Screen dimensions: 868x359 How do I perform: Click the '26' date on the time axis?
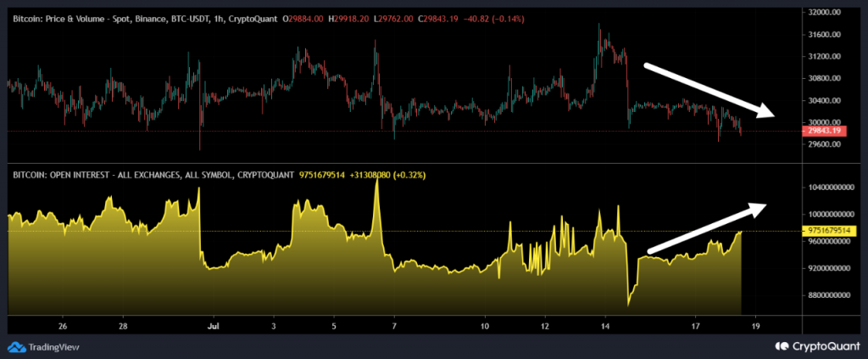coord(63,326)
